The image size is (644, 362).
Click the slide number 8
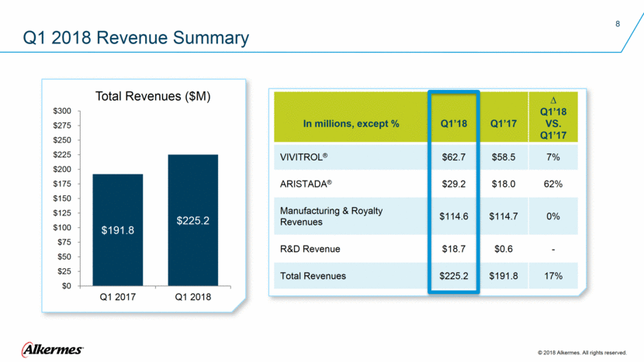tap(618, 24)
